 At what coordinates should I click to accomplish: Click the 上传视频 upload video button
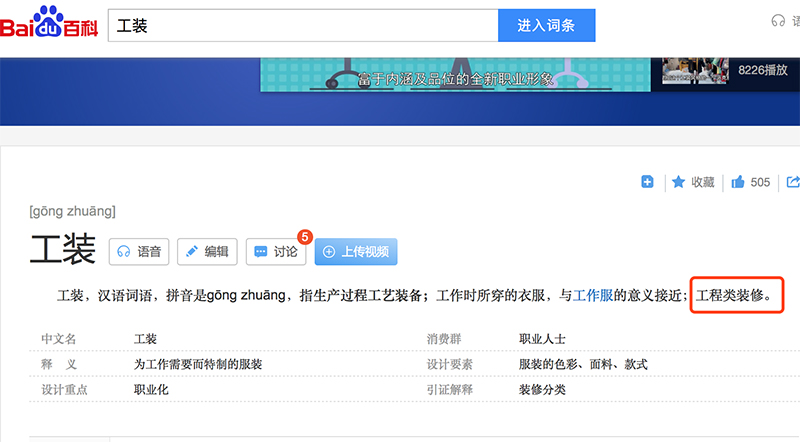coord(355,252)
